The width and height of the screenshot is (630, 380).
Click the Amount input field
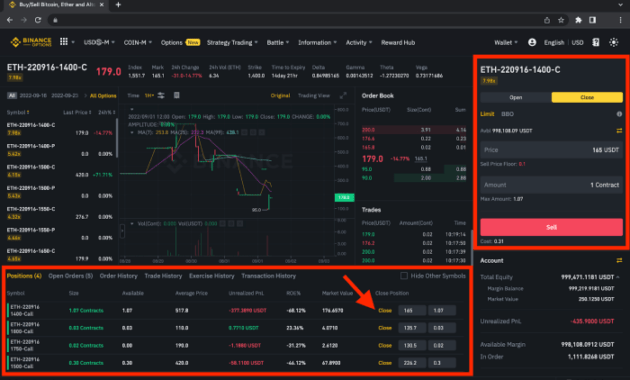tap(551, 185)
